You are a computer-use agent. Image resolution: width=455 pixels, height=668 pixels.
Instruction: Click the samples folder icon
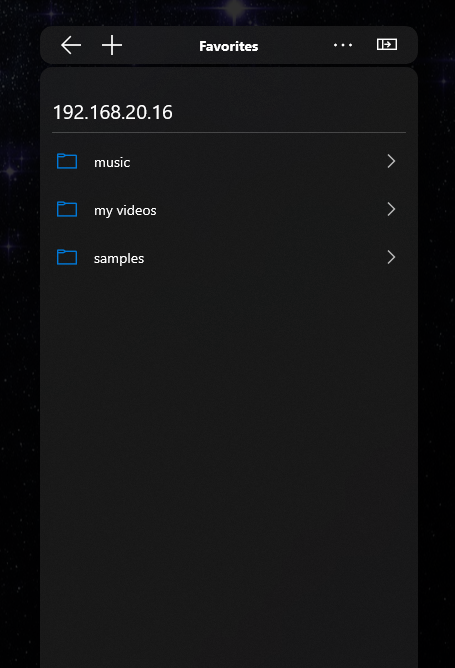point(67,257)
